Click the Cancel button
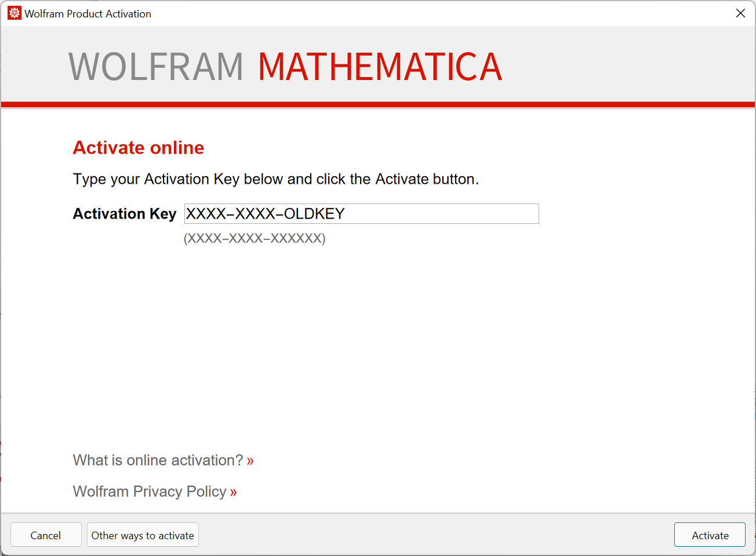 click(46, 535)
